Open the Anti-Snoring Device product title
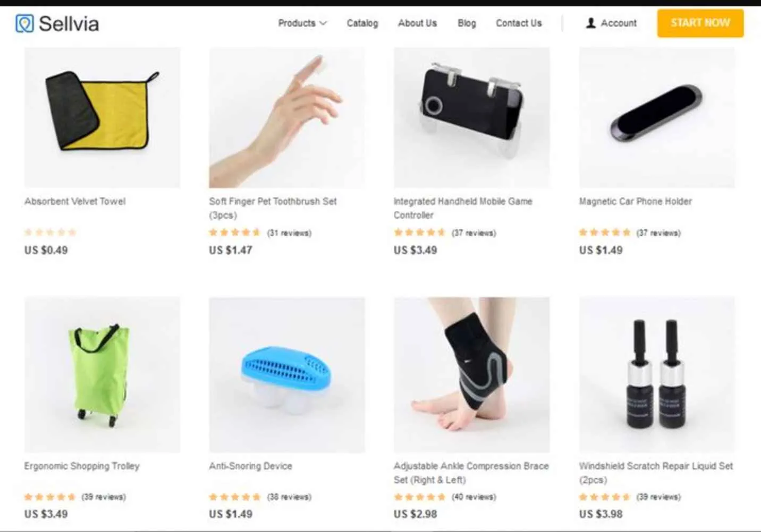Screen dimensions: 761x532 pyautogui.click(x=250, y=466)
